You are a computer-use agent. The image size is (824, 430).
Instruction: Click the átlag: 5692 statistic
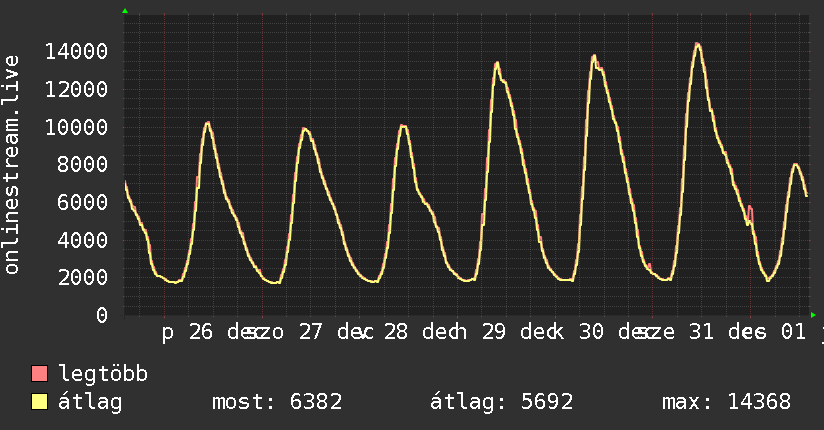pyautogui.click(x=501, y=402)
